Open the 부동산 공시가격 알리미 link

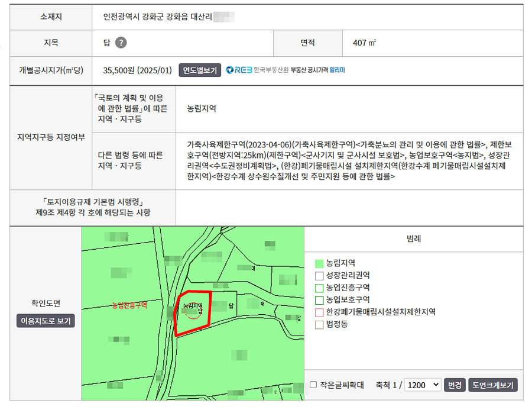coord(317,70)
